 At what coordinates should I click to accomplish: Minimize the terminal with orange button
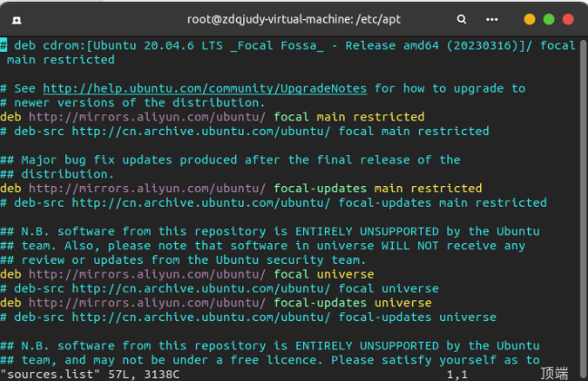tap(530, 19)
